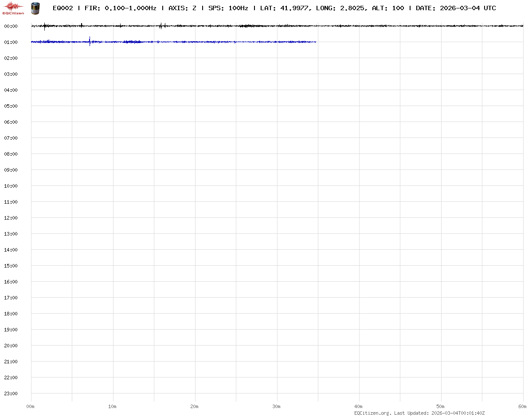Click the 00:00 hour row label

(x=11, y=26)
